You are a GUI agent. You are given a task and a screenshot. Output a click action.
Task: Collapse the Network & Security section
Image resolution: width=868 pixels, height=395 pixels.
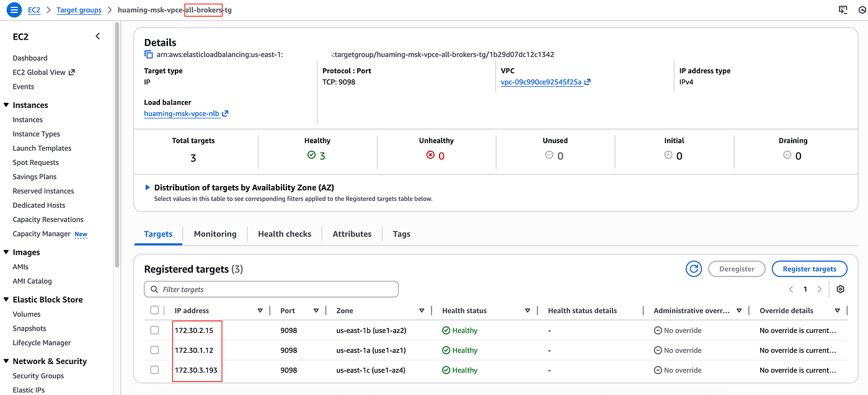(x=6, y=361)
